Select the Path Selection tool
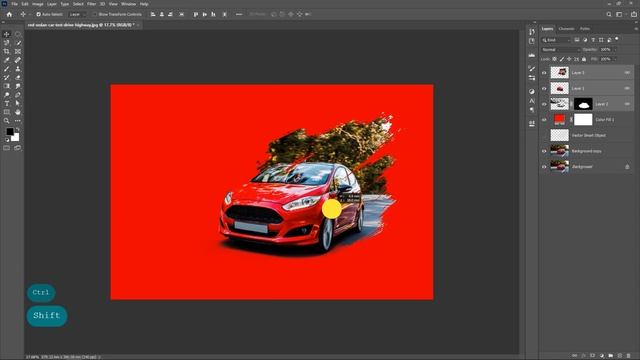The height and width of the screenshot is (360, 640). [18, 103]
